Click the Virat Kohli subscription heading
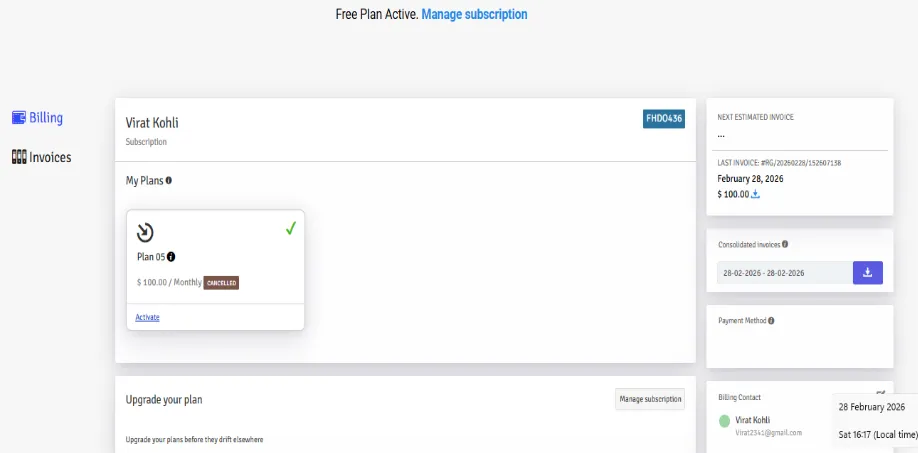Screen dimensions: 918x453 [x=152, y=123]
